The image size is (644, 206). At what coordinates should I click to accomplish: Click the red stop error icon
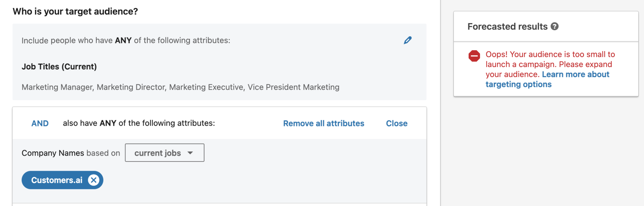coord(474,56)
